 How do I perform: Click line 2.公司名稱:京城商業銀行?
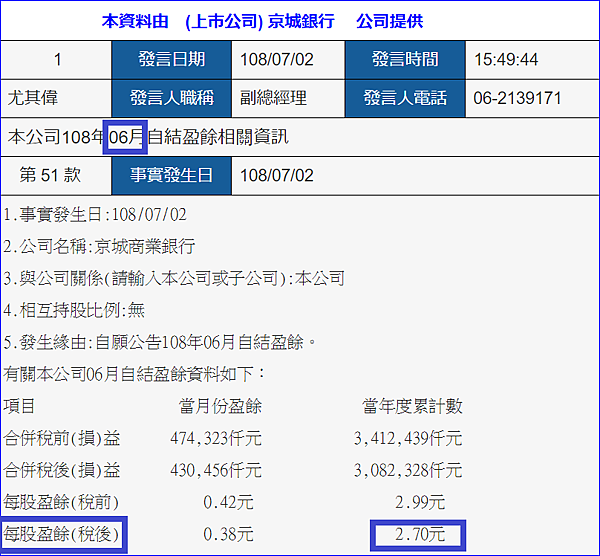click(99, 246)
